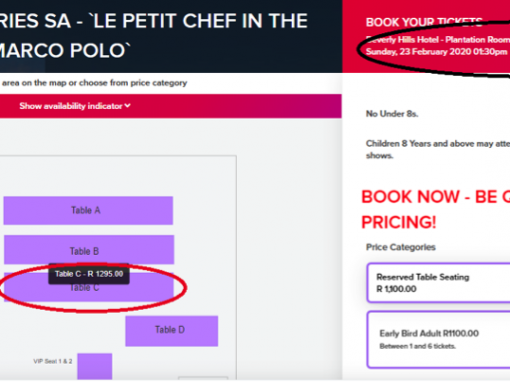Pick the Reserved Table Seating price category
510x382 pixels.
(438, 283)
